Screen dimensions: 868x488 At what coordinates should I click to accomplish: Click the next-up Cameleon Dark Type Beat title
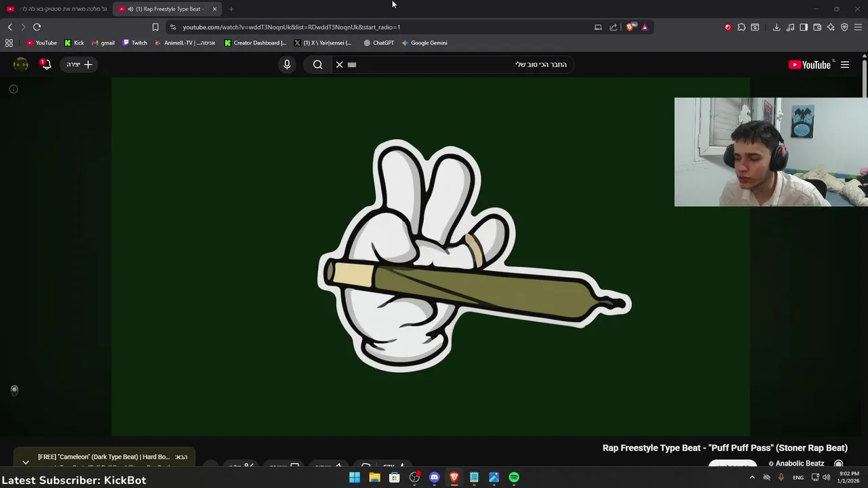pyautogui.click(x=104, y=457)
